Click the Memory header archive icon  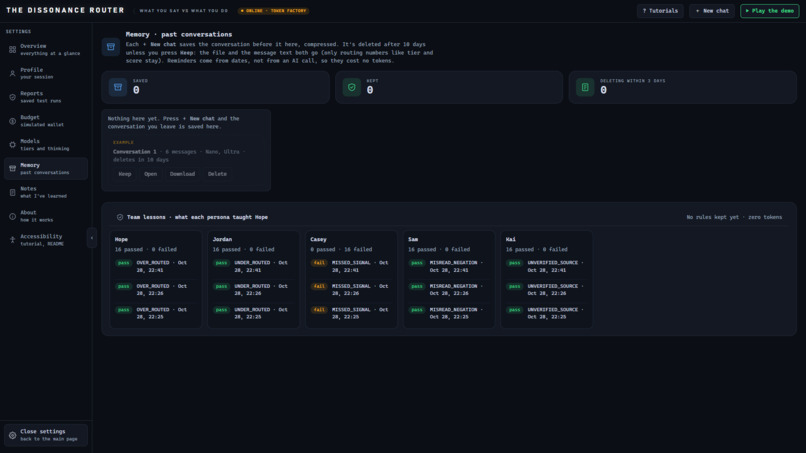click(x=111, y=47)
